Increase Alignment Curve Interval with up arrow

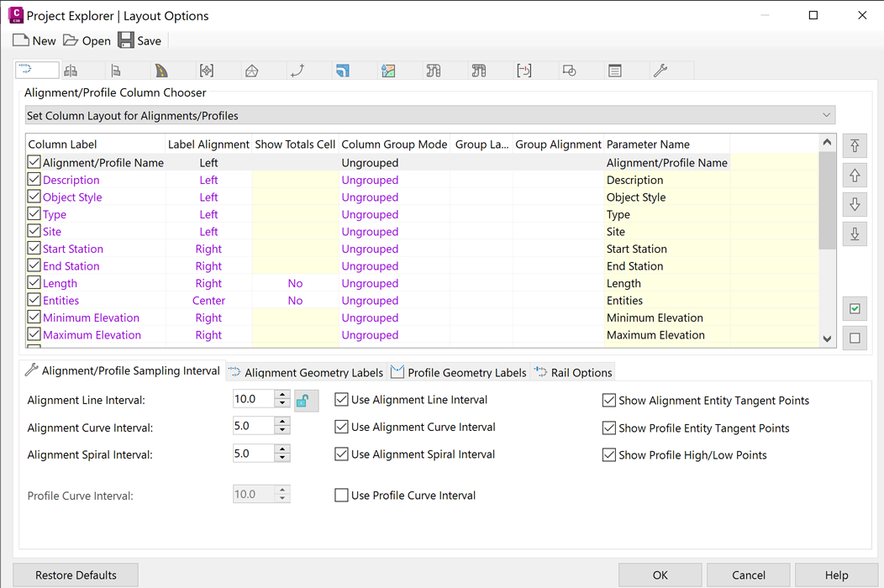pos(282,422)
